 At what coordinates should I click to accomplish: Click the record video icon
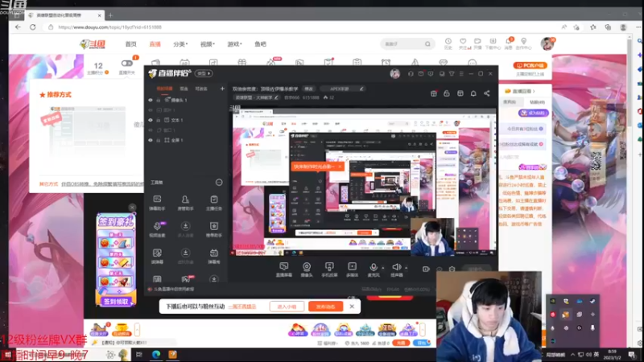click(426, 269)
